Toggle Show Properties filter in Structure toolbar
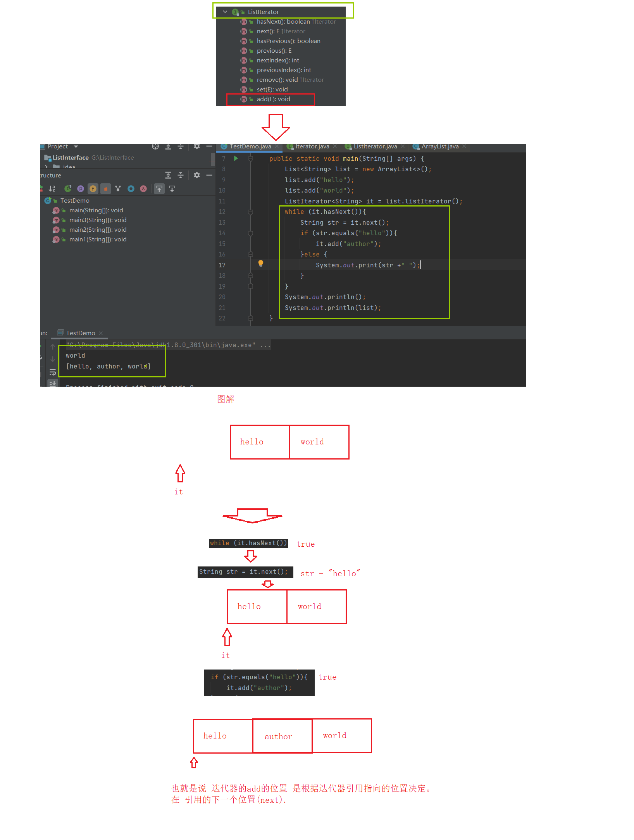The height and width of the screenshot is (840, 634). 81,189
